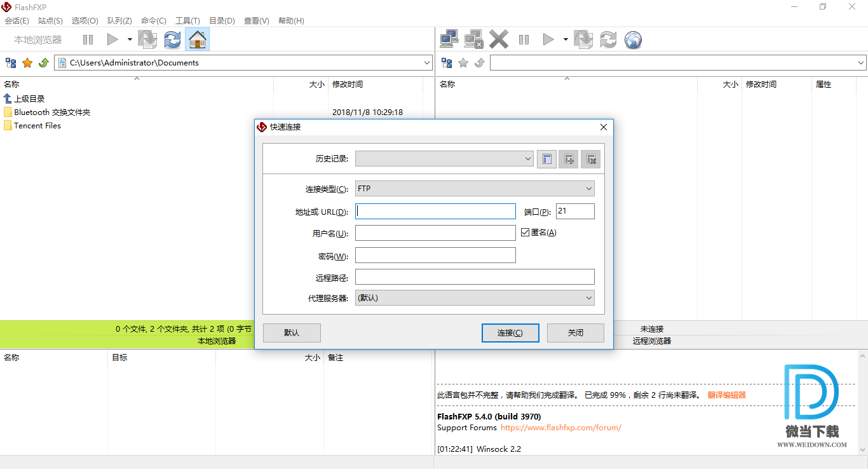Image resolution: width=868 pixels, height=469 pixels.
Task: Click the delete history entry icon button
Action: click(590, 159)
